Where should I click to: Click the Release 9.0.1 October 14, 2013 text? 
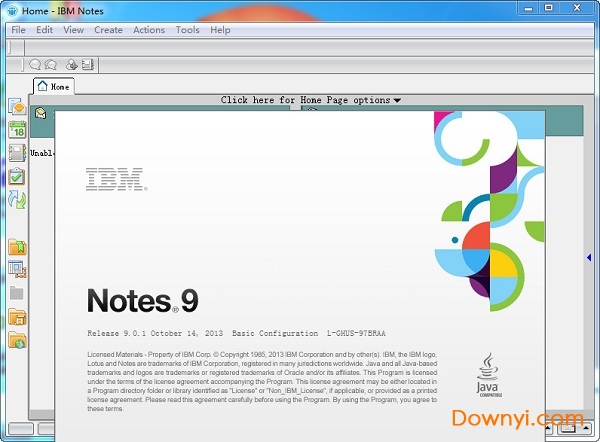click(x=155, y=333)
